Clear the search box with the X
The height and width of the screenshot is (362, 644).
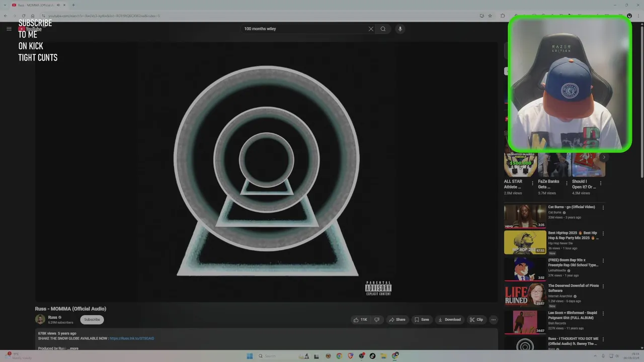371,29
